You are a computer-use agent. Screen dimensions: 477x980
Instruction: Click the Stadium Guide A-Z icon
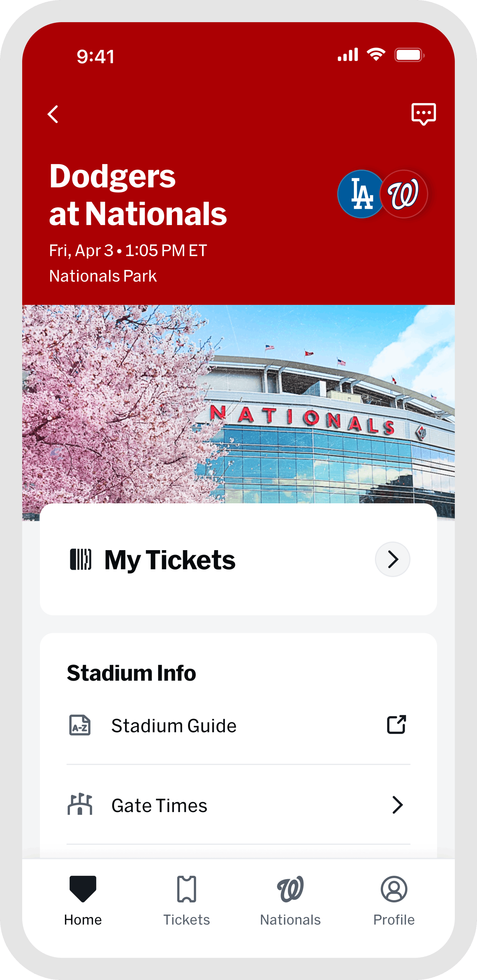click(x=80, y=725)
